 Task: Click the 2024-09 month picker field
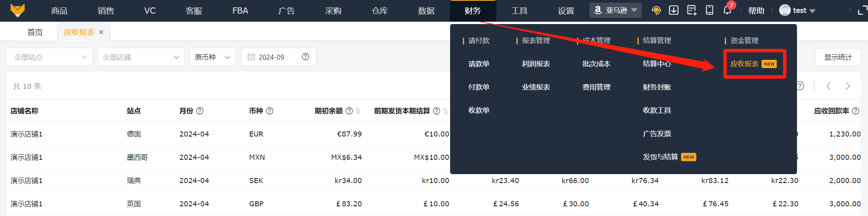274,57
